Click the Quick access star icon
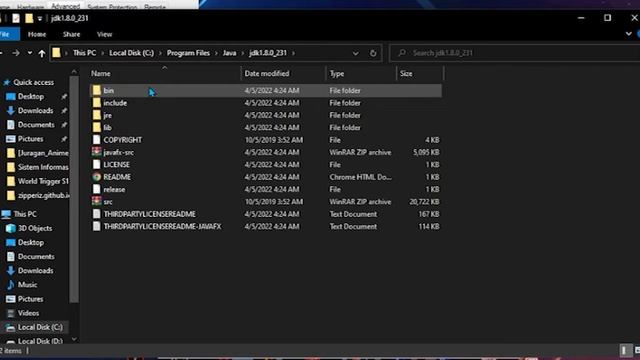This screenshot has width=640, height=360. 7,82
